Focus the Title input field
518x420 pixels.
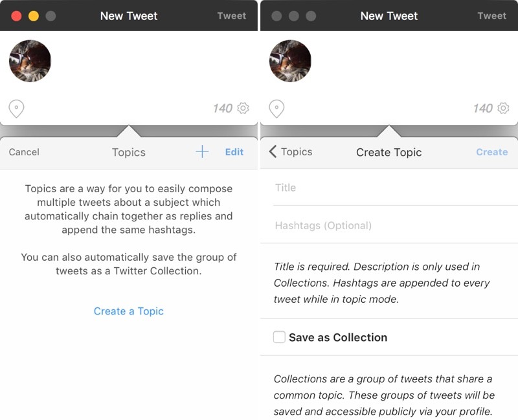[388, 188]
